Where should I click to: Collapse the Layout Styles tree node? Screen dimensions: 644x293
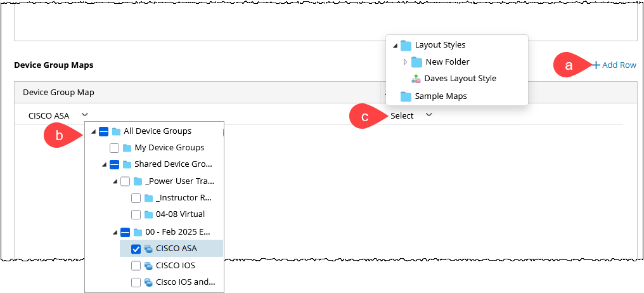(x=395, y=46)
